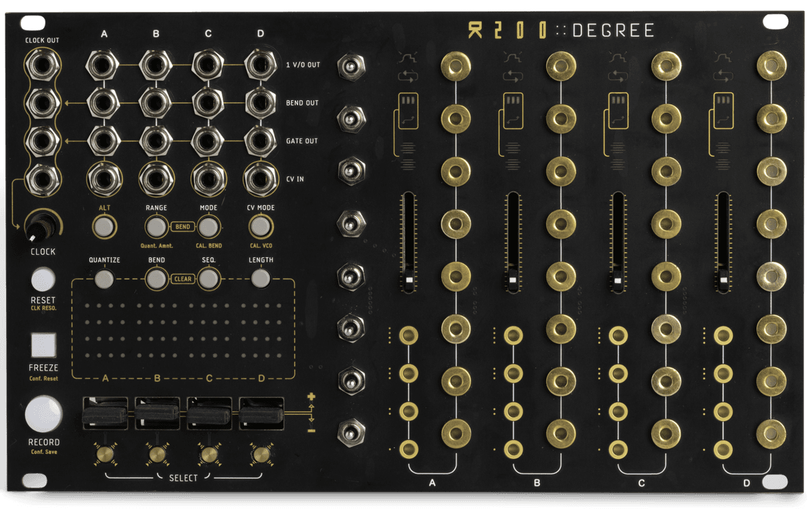Hit the RESET button under the CLOCK knob
812x509 pixels.
coord(43,279)
